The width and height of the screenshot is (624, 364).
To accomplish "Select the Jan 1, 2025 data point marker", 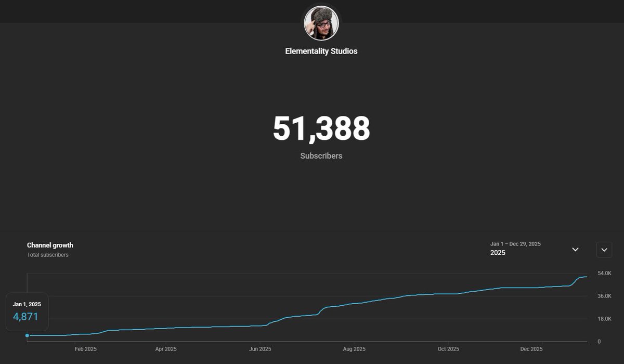I will [x=27, y=335].
